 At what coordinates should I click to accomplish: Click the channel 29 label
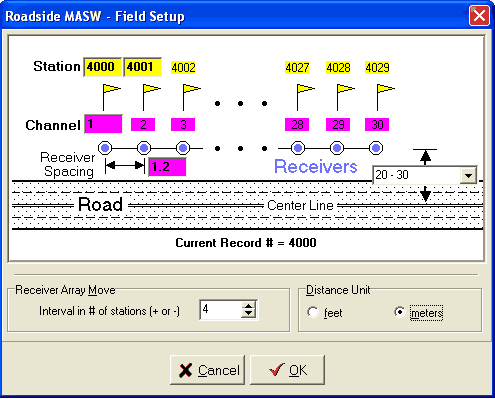click(x=338, y=125)
